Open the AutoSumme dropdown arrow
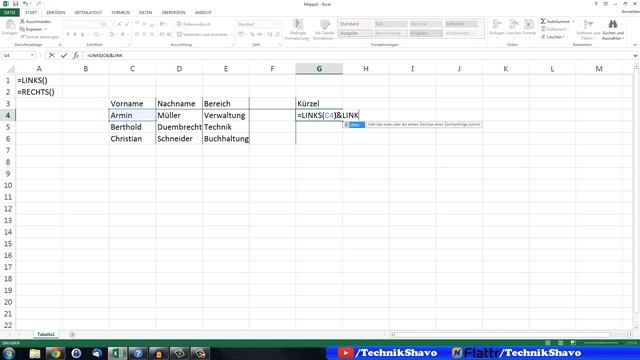This screenshot has height=360, width=640. (573, 21)
